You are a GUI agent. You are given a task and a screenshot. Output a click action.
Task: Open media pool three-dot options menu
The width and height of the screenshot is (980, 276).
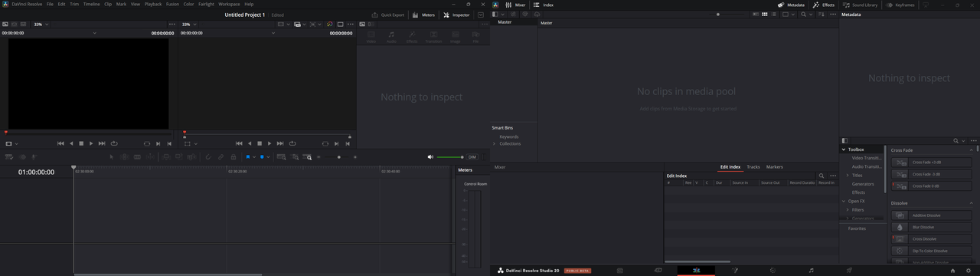(833, 14)
